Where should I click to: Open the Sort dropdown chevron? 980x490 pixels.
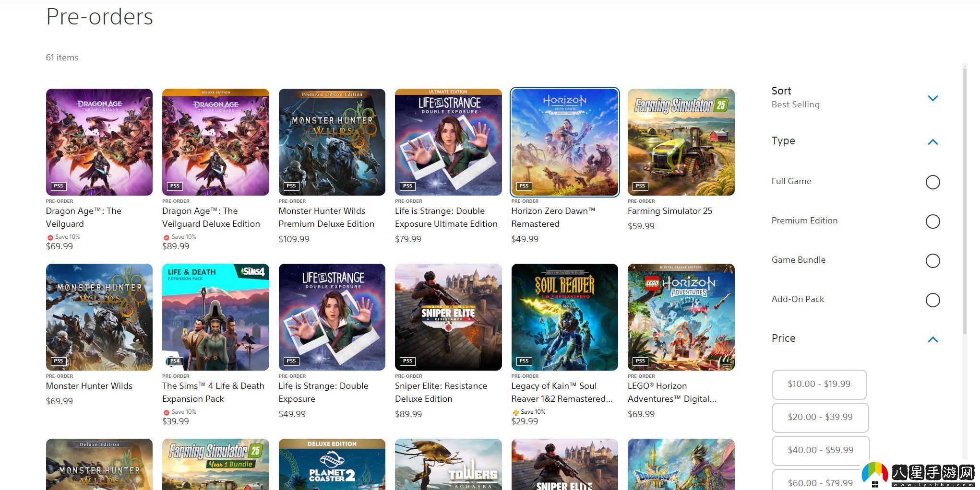click(x=932, y=98)
